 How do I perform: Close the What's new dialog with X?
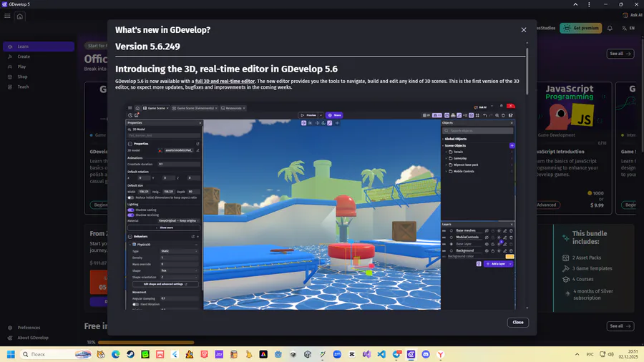point(523,30)
